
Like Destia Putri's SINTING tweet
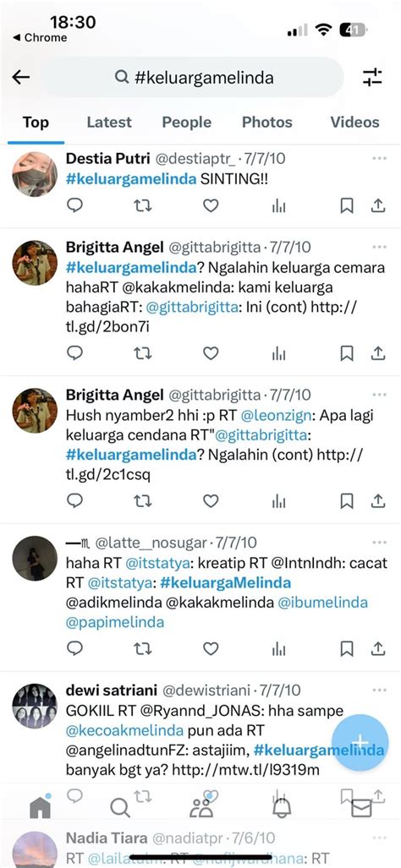pos(211,206)
